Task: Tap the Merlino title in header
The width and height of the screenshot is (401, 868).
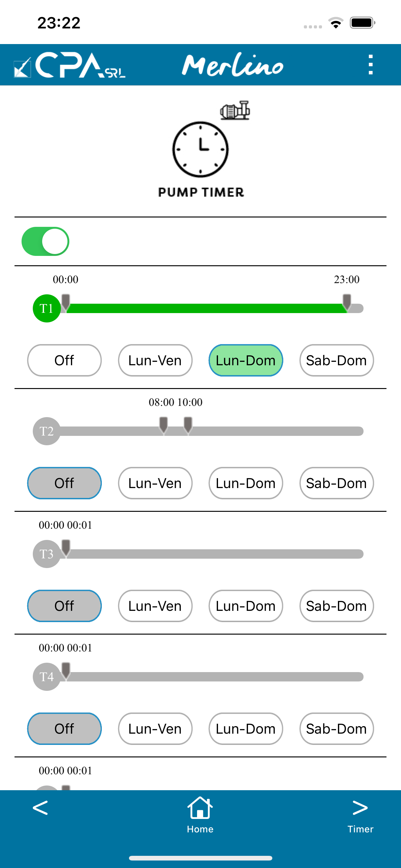Action: tap(233, 64)
